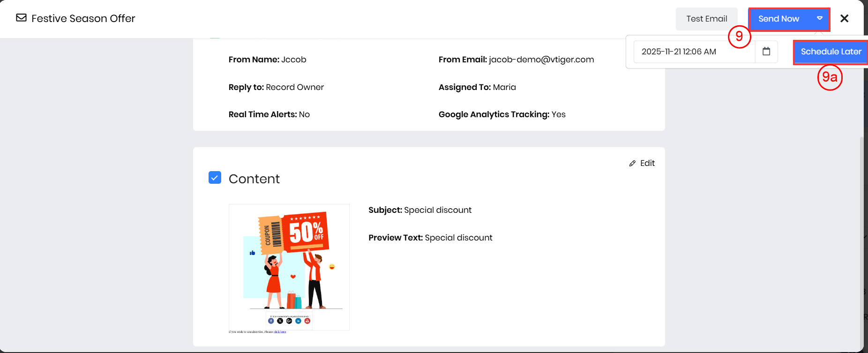This screenshot has width=868, height=353.
Task: Uncheck the Content section checkbox
Action: 215,178
